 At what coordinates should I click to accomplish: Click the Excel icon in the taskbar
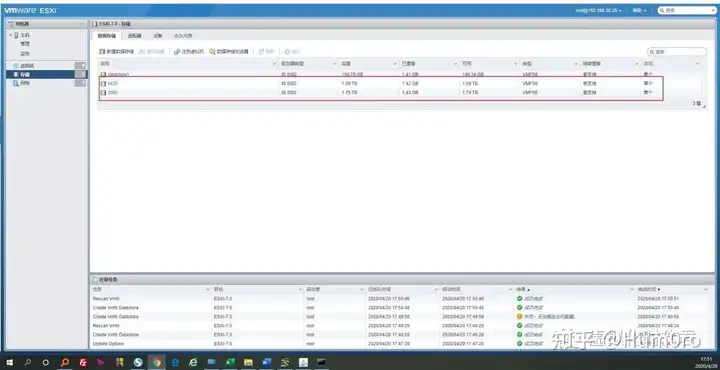tap(230, 363)
